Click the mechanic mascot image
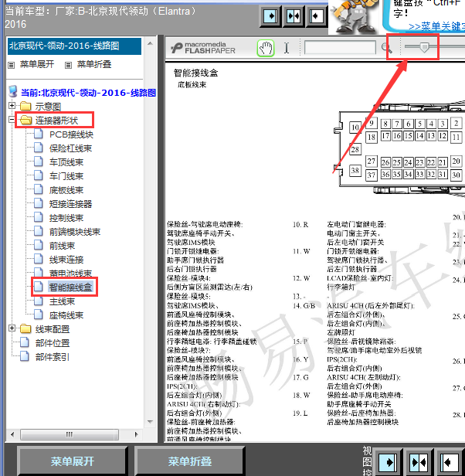The height and width of the screenshot is (476, 465). 355,15
